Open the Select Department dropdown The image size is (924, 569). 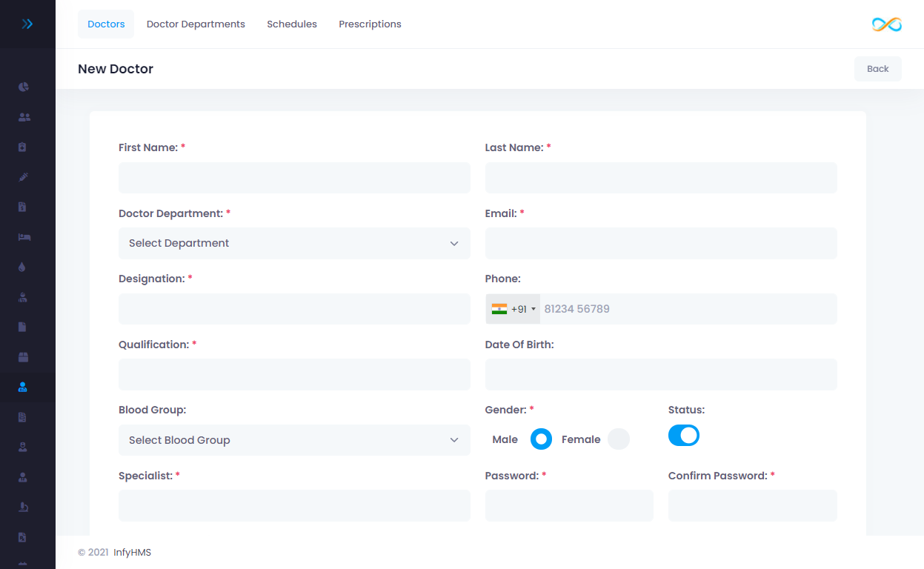point(294,244)
